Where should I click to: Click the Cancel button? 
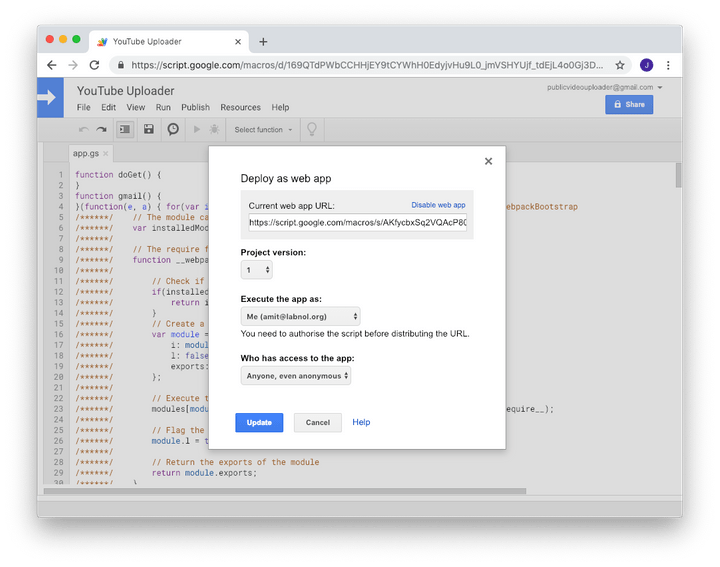pyautogui.click(x=318, y=422)
